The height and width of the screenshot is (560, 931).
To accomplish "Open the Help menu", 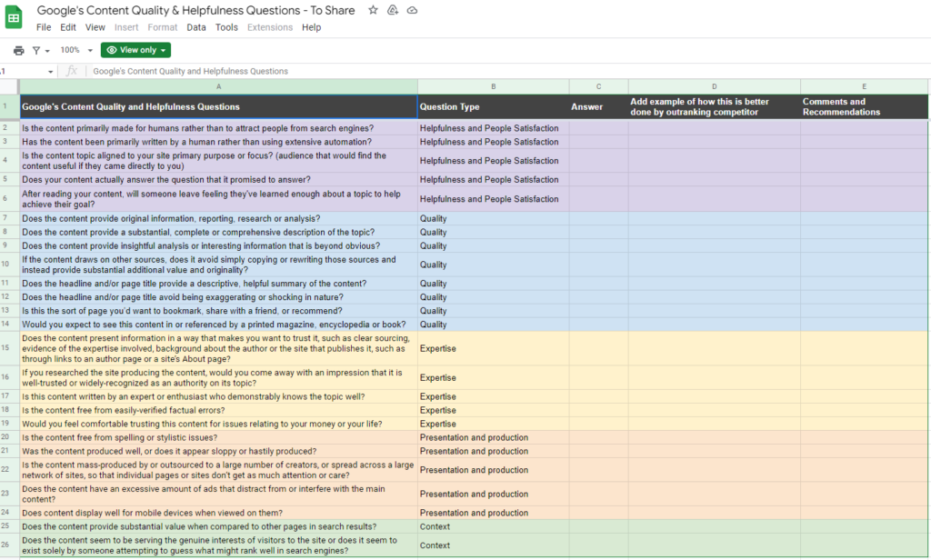I will point(311,27).
